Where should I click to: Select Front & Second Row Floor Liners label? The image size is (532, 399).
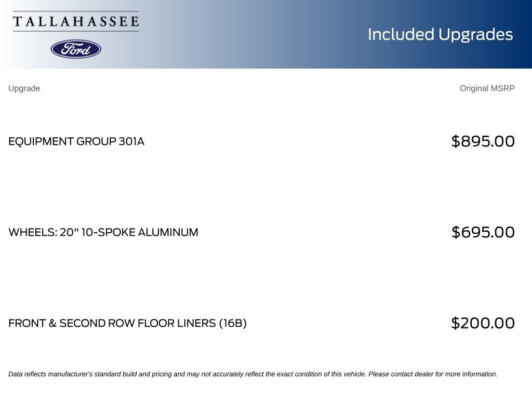(127, 323)
